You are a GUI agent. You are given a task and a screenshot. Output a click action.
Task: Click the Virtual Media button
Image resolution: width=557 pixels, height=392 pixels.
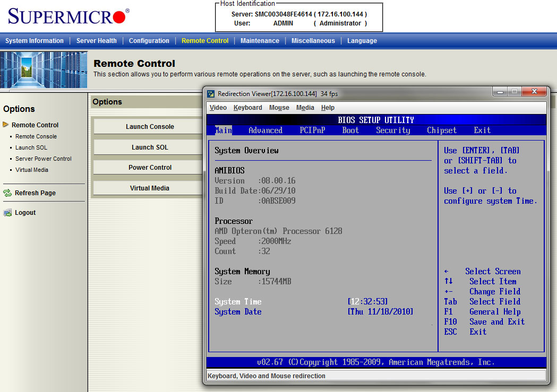pos(148,188)
